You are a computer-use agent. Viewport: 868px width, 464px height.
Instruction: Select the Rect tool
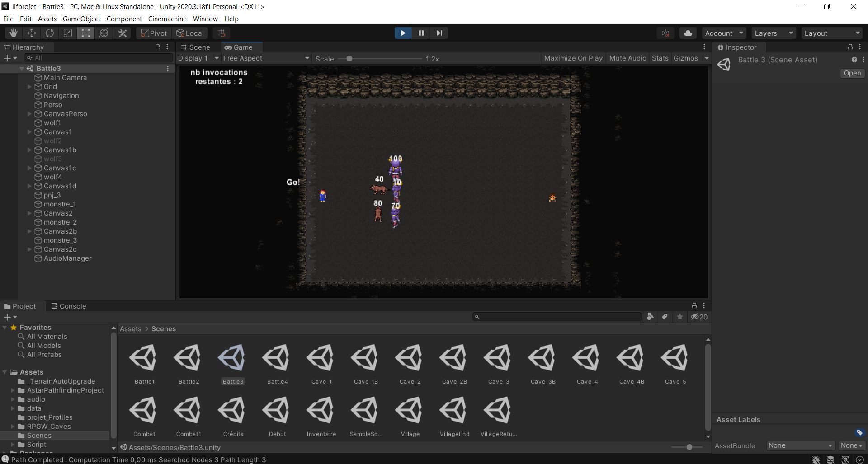[86, 33]
